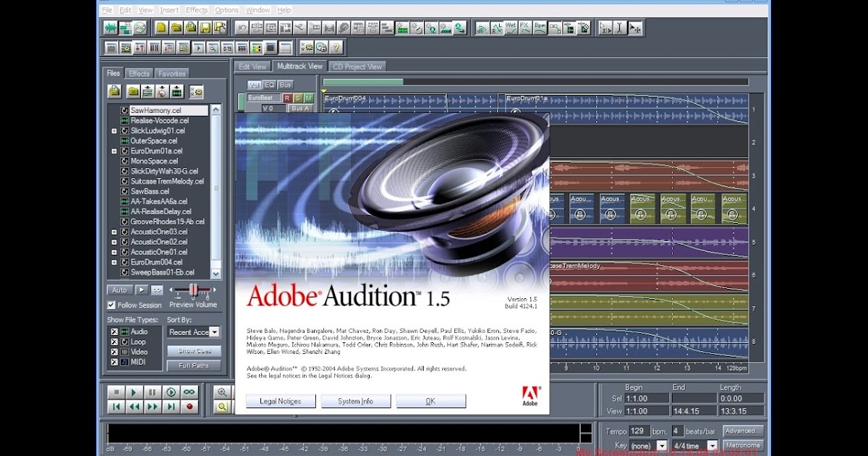Expand the EuroDrum004.cel file entry
The image size is (868, 456).
[x=114, y=262]
